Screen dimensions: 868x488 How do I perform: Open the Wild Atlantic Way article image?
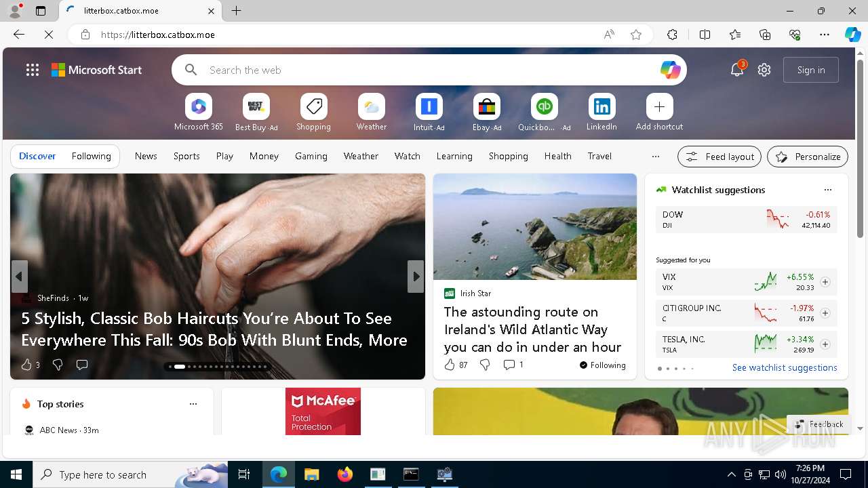[x=535, y=226]
